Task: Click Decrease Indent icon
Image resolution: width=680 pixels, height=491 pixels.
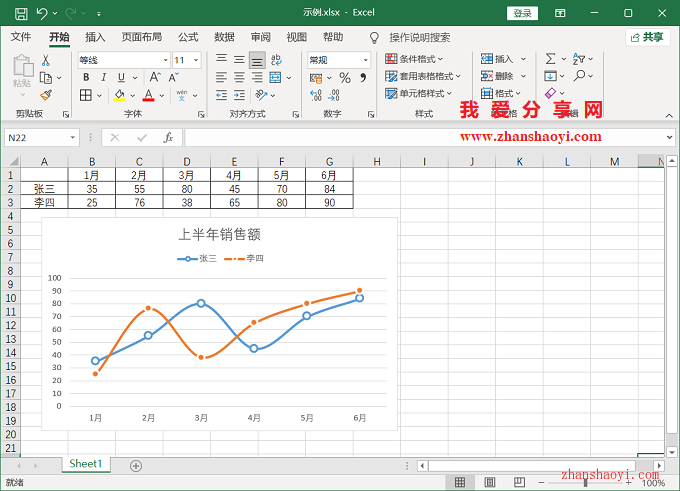Action: tap(222, 95)
